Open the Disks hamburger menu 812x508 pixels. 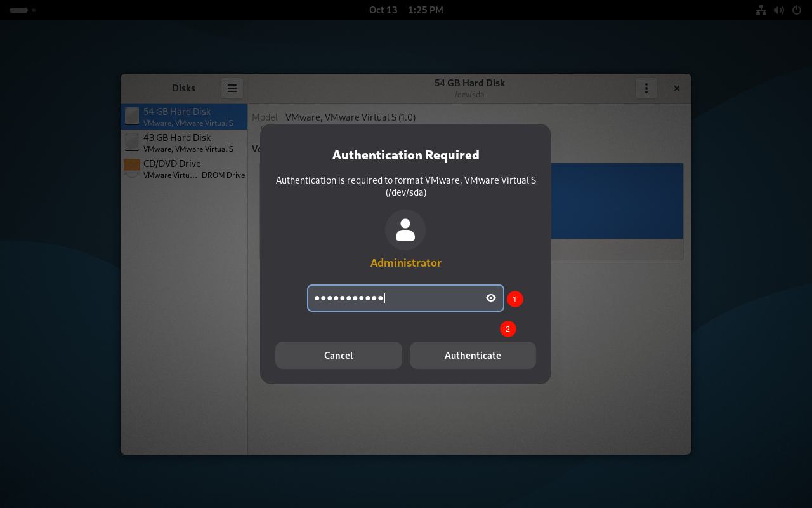point(232,88)
